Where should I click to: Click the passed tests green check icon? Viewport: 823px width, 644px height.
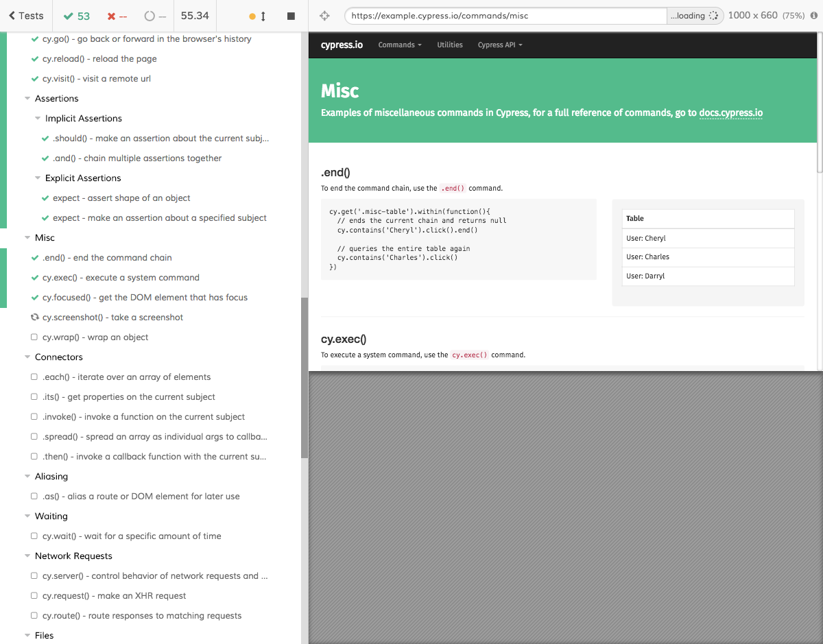tap(68, 16)
